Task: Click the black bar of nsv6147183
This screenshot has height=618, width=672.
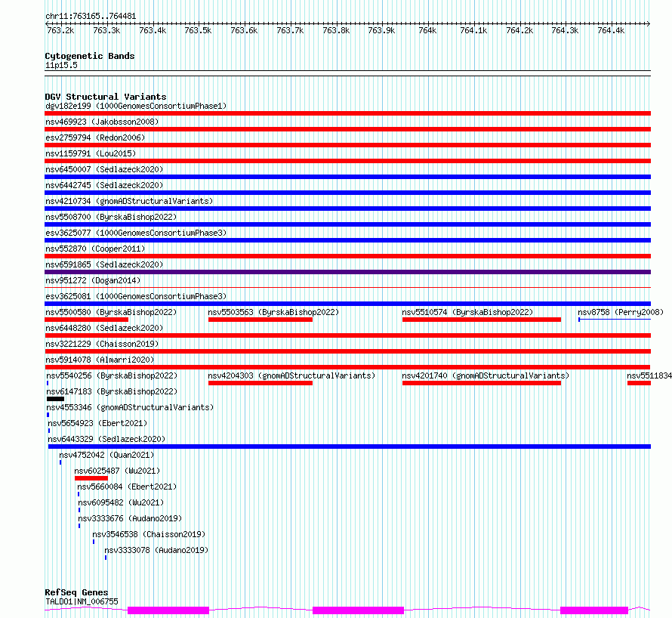Action: [x=55, y=399]
